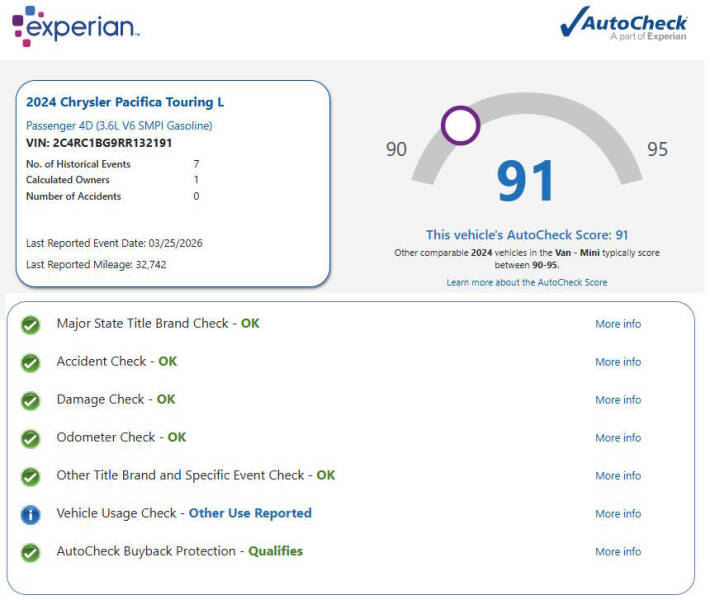Click the green check icon beside Major State Title Brand Check

point(30,325)
